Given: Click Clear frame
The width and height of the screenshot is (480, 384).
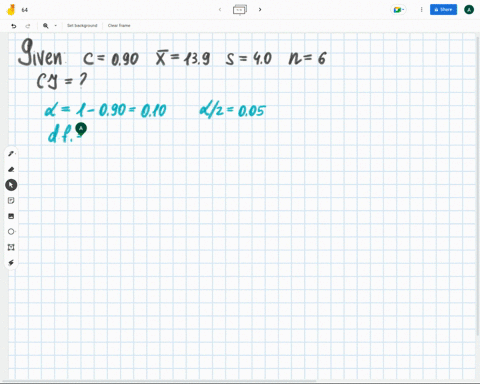Looking at the screenshot, I should 119,26.
